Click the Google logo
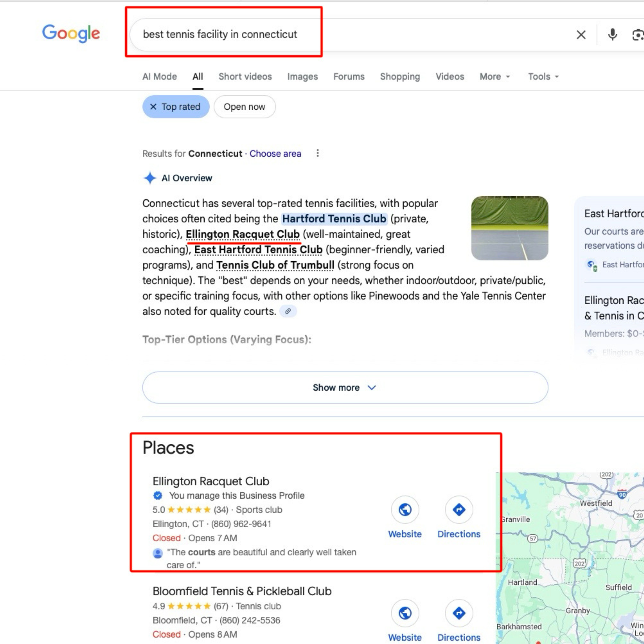644x644 pixels. pyautogui.click(x=71, y=34)
